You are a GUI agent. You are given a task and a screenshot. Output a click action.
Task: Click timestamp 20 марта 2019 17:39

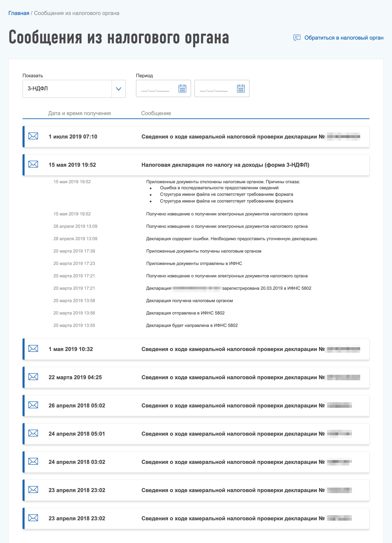[x=74, y=251]
